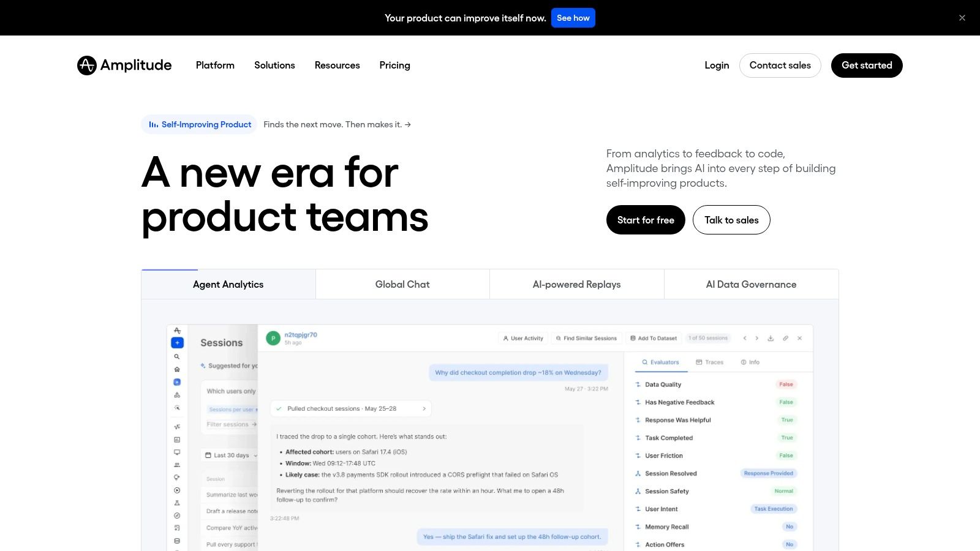Screen dimensions: 980x551
Task: Open the Platform navigation menu
Action: [215, 66]
